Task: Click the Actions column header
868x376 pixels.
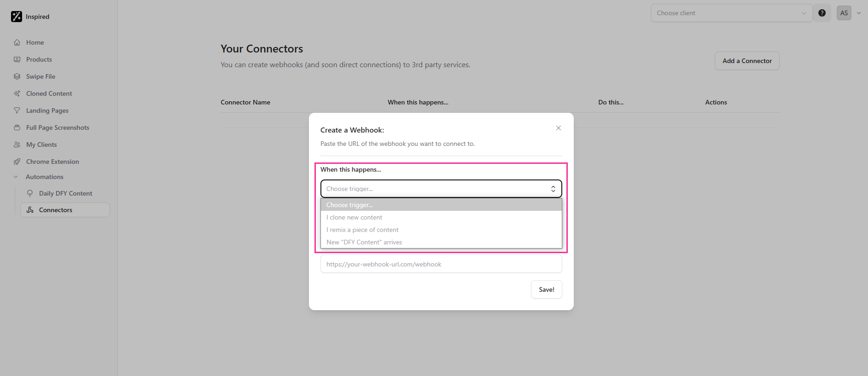Action: (716, 102)
